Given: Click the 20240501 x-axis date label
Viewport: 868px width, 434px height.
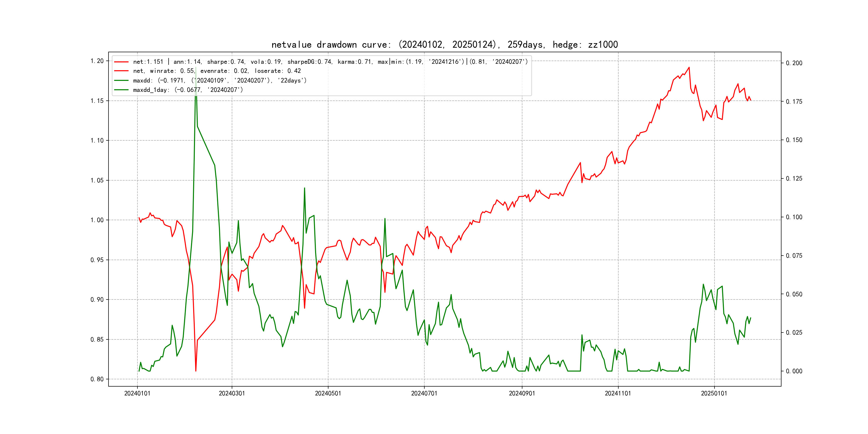Looking at the screenshot, I should [328, 393].
